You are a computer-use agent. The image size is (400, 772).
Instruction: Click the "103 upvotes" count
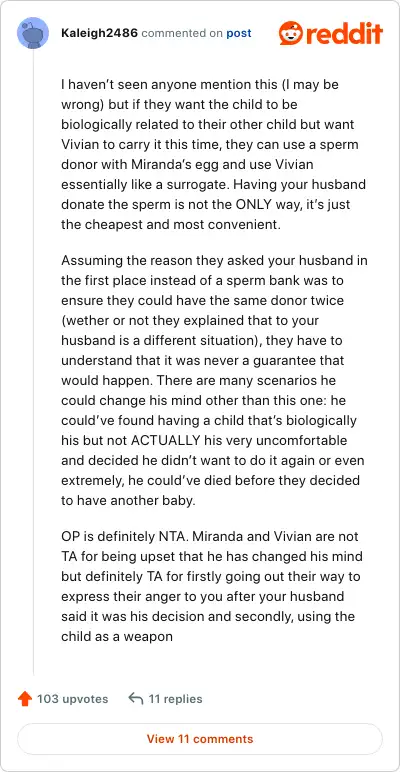point(72,699)
